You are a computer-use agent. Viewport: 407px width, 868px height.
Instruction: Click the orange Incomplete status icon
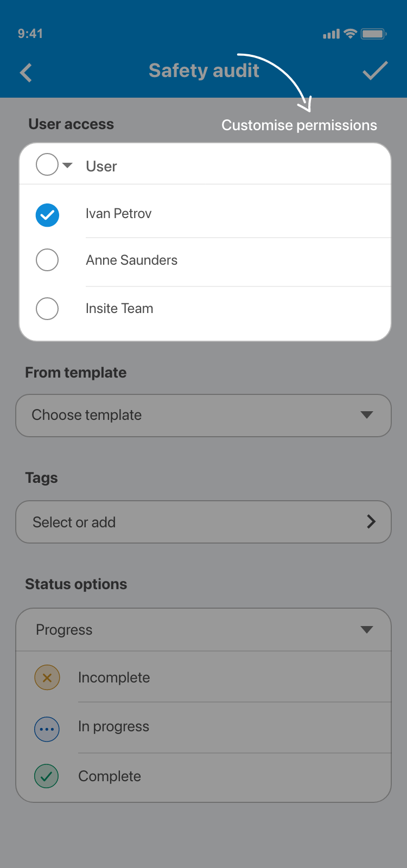[x=47, y=678]
